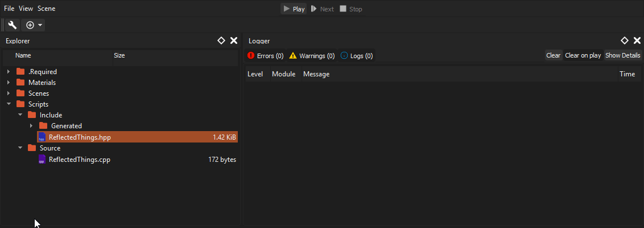Screen dimensions: 644x228
Task: Select the Generated folder icon
Action: coord(44,126)
